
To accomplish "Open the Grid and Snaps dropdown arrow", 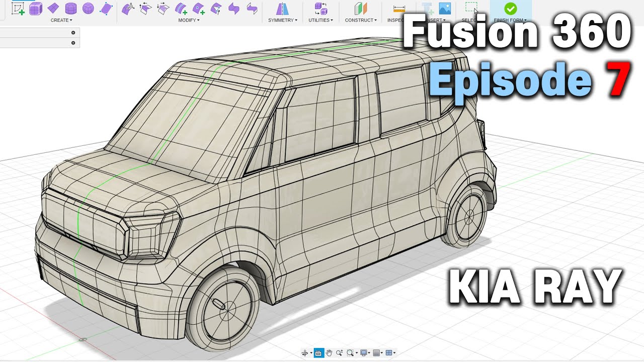I will (x=382, y=353).
